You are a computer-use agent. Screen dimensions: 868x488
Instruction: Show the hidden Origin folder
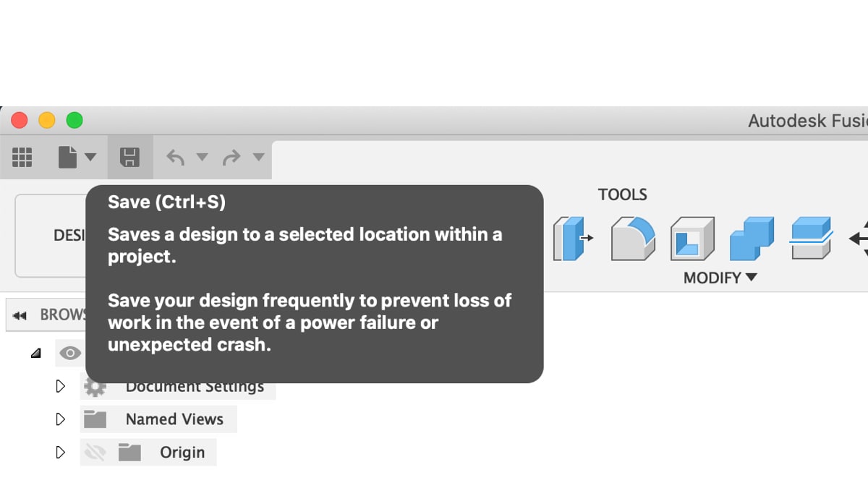(x=95, y=453)
